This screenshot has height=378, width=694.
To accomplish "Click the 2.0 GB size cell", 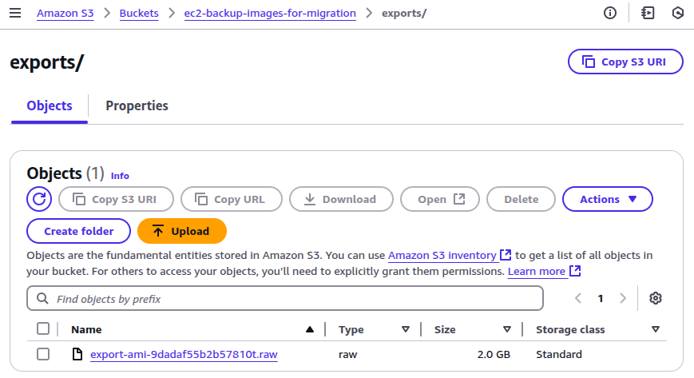I will tap(494, 354).
